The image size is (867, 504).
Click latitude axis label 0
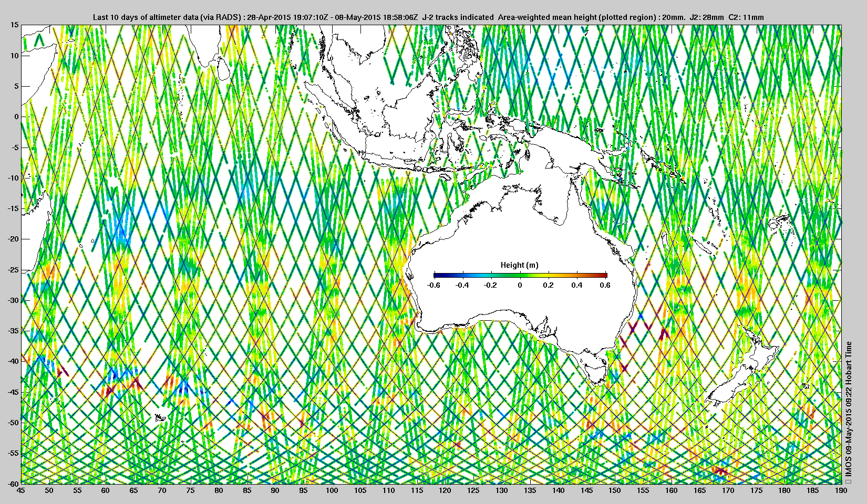[x=16, y=117]
